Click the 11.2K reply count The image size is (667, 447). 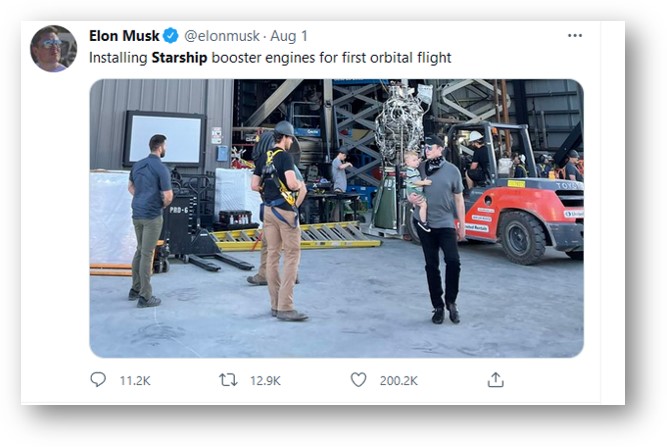click(x=135, y=381)
